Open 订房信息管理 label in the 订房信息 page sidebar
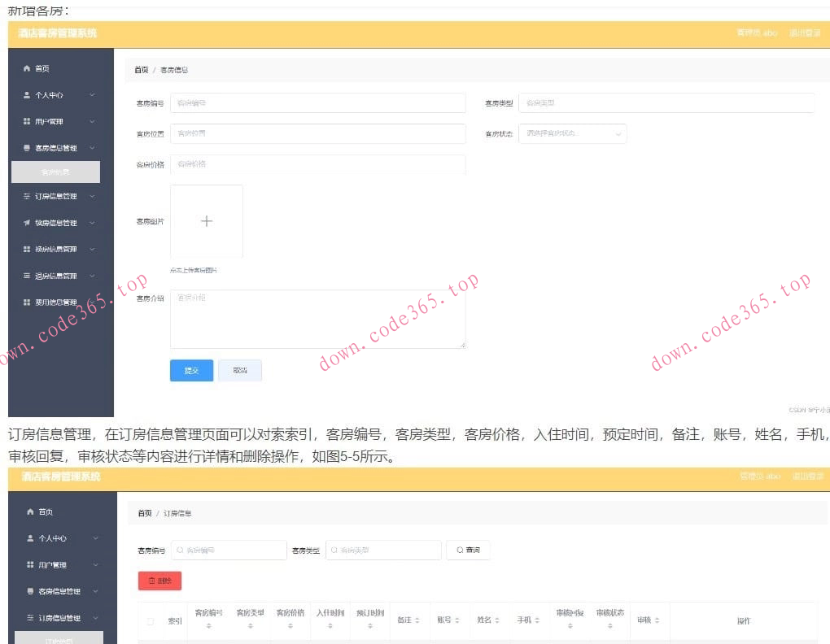The height and width of the screenshot is (644, 830). click(x=59, y=617)
